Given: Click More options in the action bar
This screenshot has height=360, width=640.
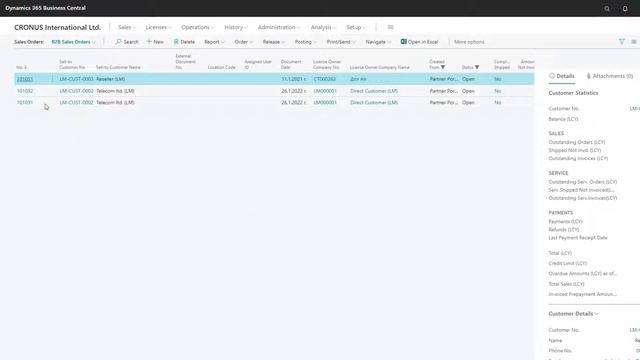Looking at the screenshot, I should (469, 42).
